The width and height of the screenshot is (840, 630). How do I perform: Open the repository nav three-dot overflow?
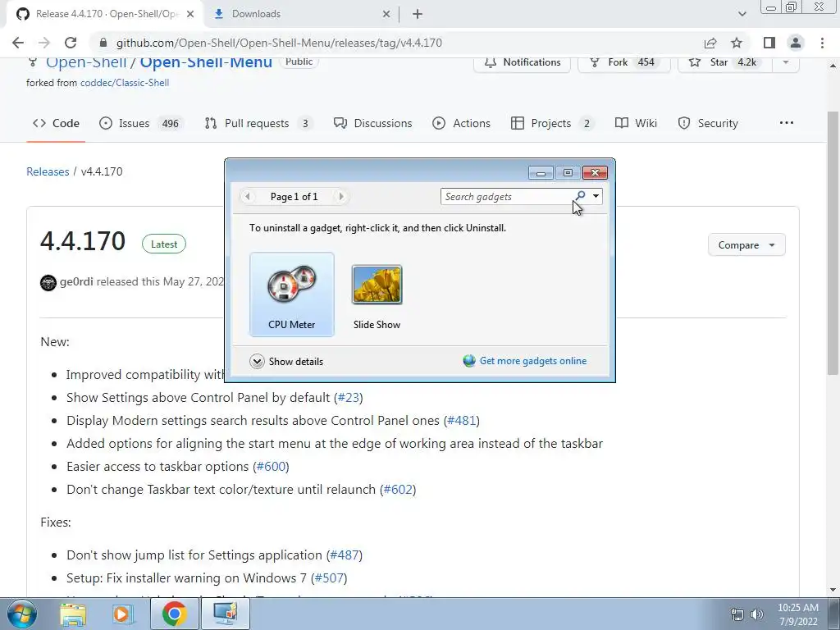click(x=787, y=123)
